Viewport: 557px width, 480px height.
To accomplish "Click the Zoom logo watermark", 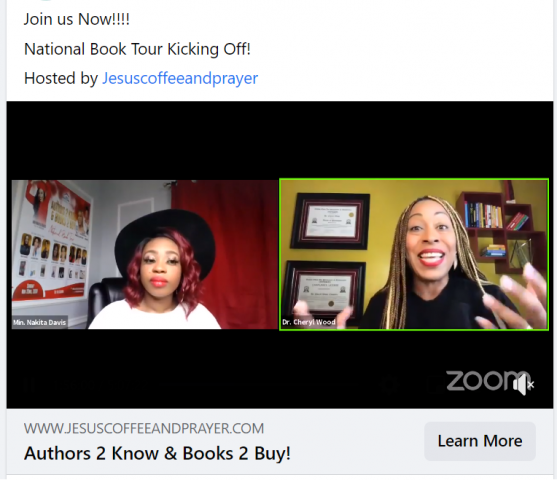I will click(487, 381).
